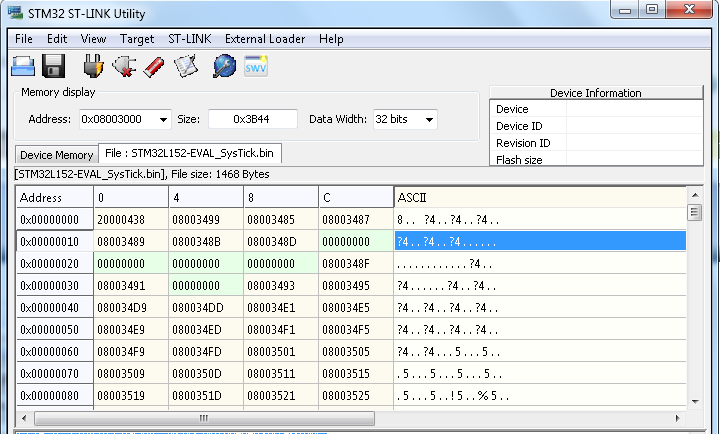
Task: Click the C column header
Action: pyautogui.click(x=356, y=197)
